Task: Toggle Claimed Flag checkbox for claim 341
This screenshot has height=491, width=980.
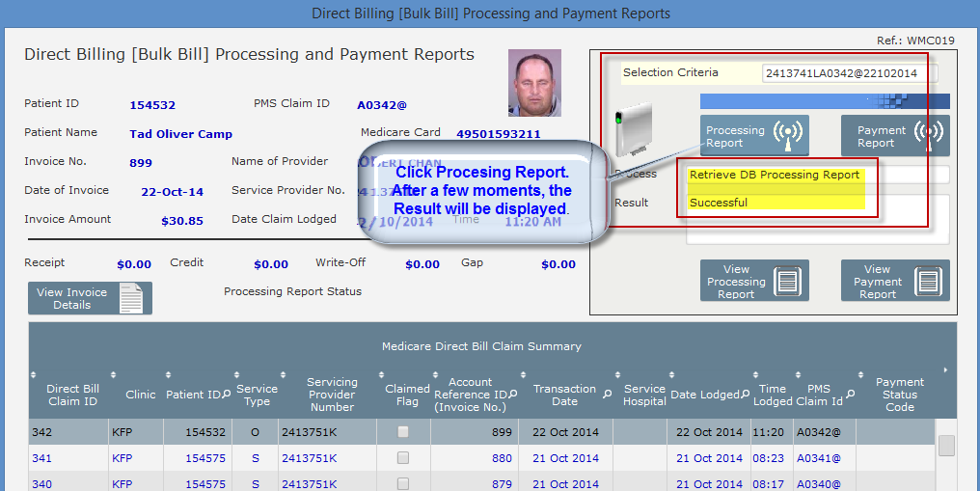Action: [403, 458]
